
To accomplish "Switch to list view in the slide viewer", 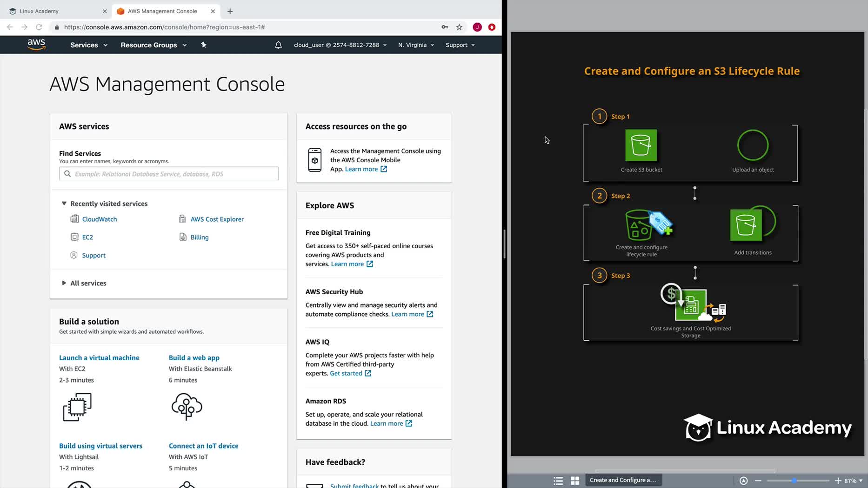I will (x=558, y=481).
